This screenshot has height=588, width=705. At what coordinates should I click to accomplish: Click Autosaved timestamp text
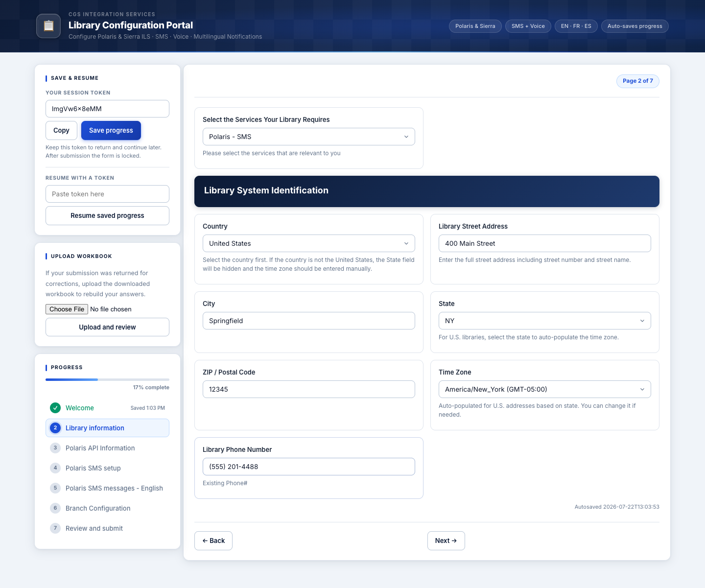point(617,507)
